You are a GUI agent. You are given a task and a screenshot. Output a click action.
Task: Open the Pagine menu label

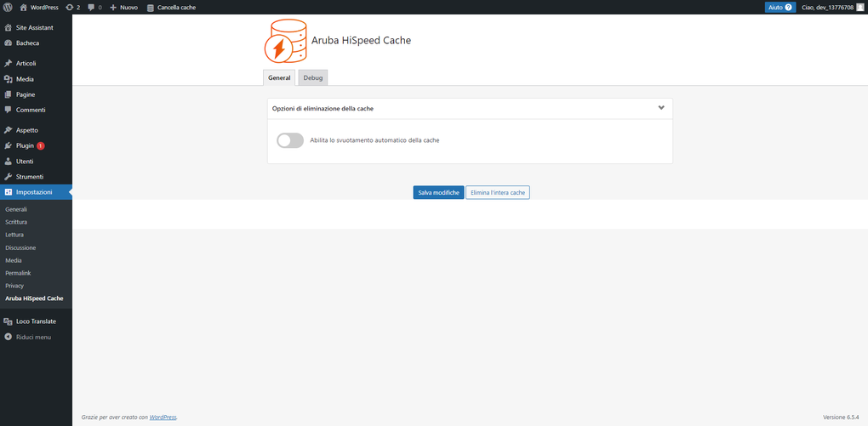[x=26, y=94]
